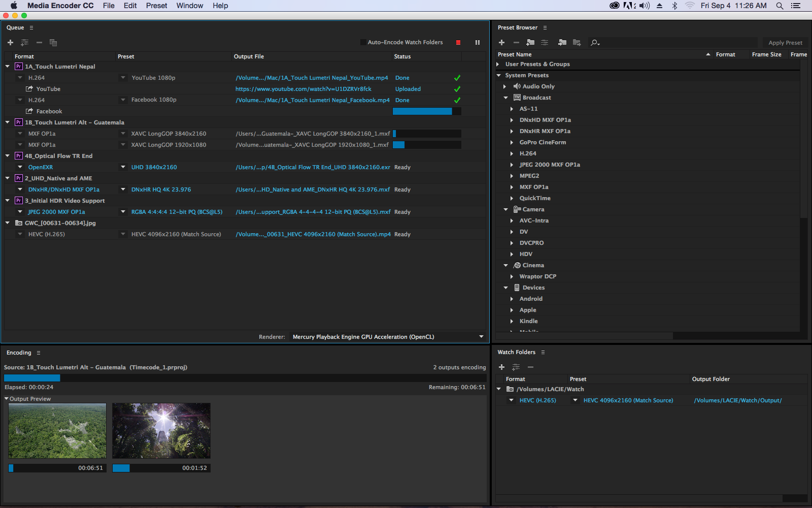The image size is (812, 508).
Task: Click the RGBA 4:4:4:4 12-bit PQ preset link
Action: tap(177, 212)
